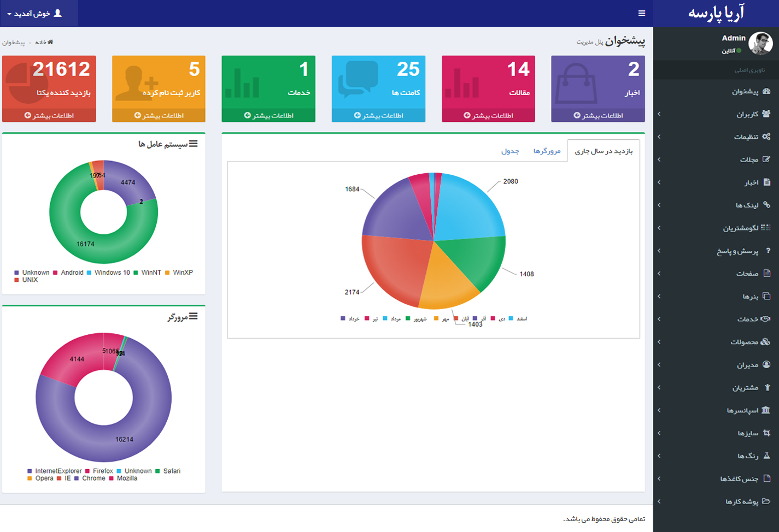Click اطلاعات بیشتر on the مقالات card
The height and width of the screenshot is (532, 779).
point(488,115)
